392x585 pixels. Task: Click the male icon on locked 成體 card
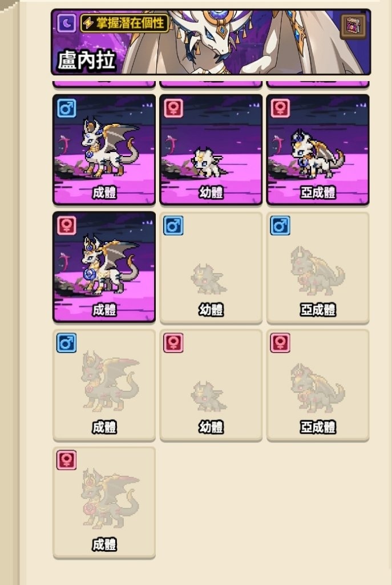point(67,343)
